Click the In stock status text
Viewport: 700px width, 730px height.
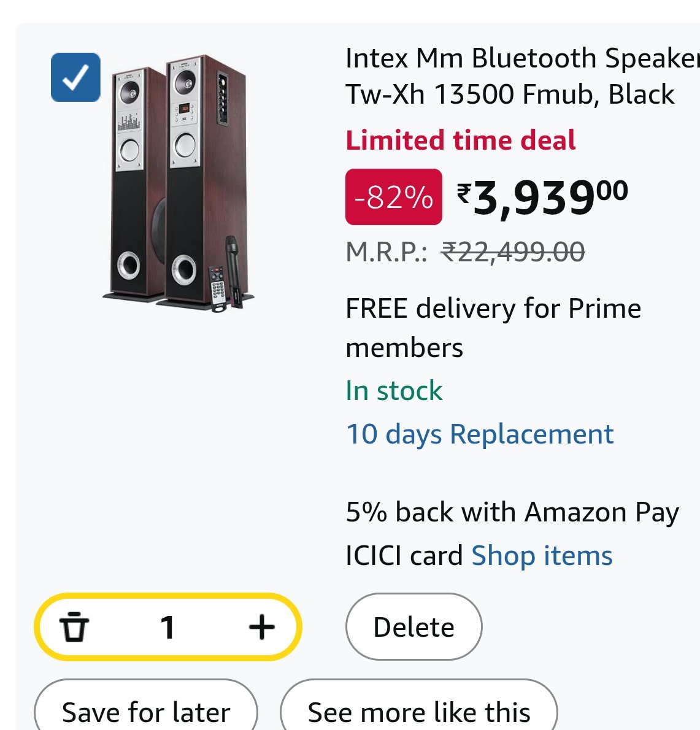pos(394,391)
